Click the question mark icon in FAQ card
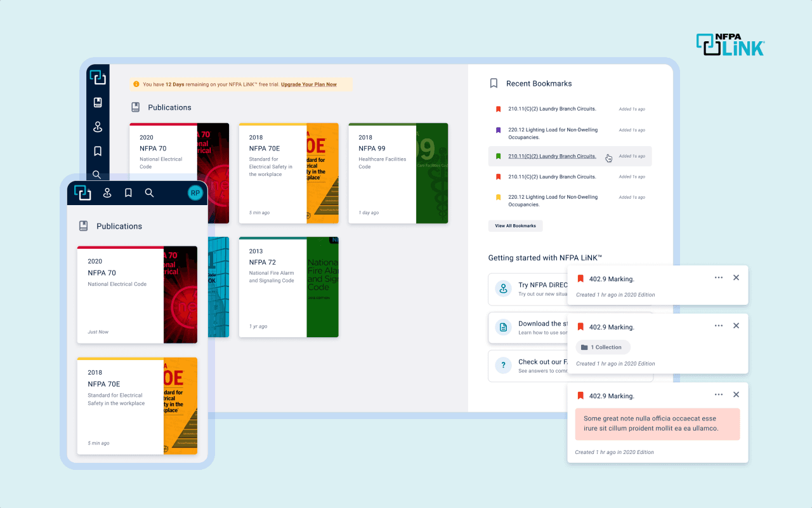This screenshot has width=812, height=508. [x=503, y=366]
